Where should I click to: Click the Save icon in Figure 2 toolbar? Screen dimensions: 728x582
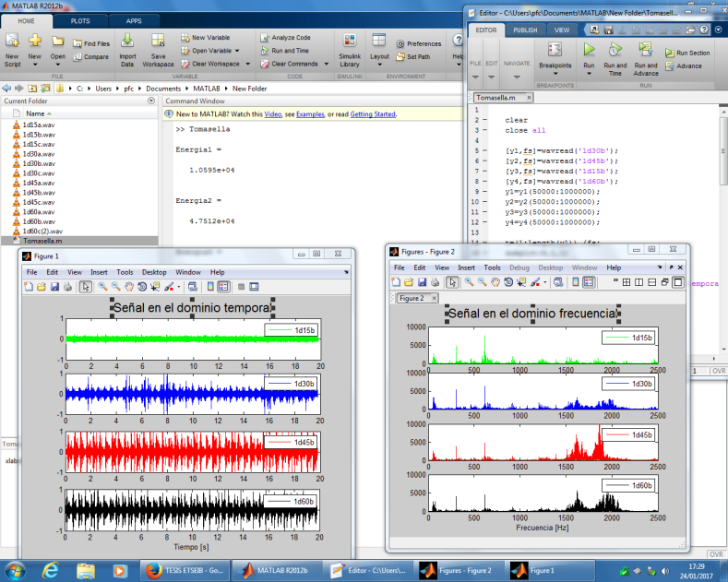coord(423,281)
